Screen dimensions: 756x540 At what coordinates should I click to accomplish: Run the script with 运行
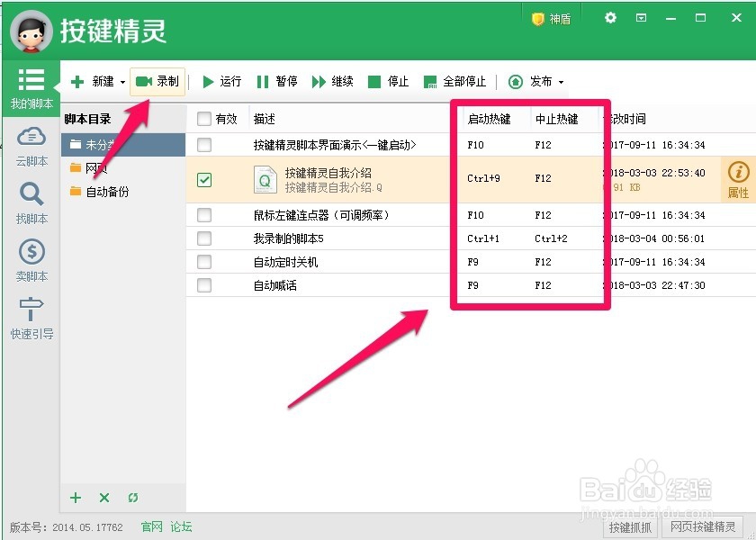221,82
